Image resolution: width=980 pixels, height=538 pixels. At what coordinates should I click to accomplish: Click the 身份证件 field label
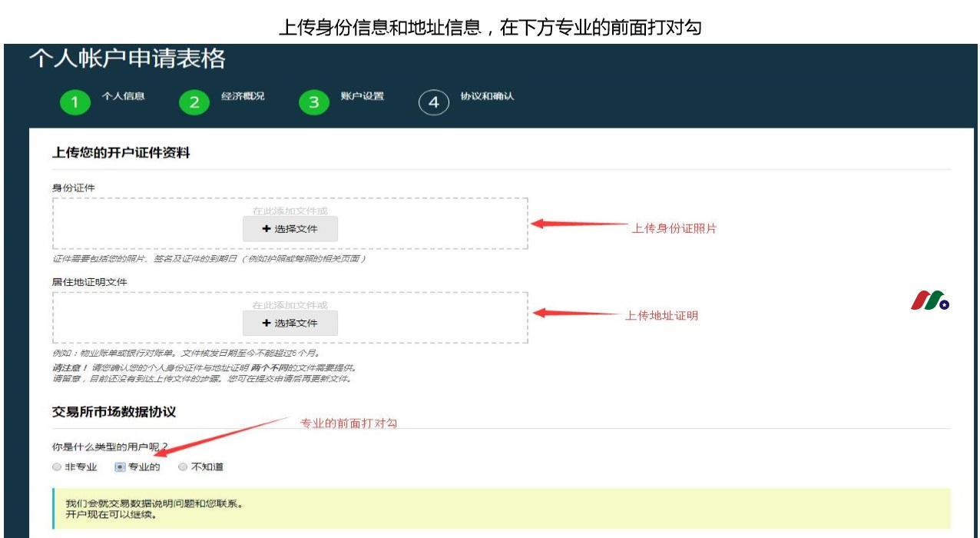click(x=74, y=188)
